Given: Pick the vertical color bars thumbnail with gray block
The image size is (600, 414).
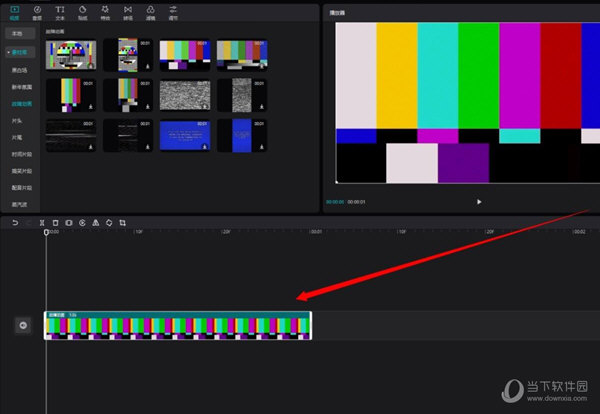Looking at the screenshot, I should [x=128, y=95].
